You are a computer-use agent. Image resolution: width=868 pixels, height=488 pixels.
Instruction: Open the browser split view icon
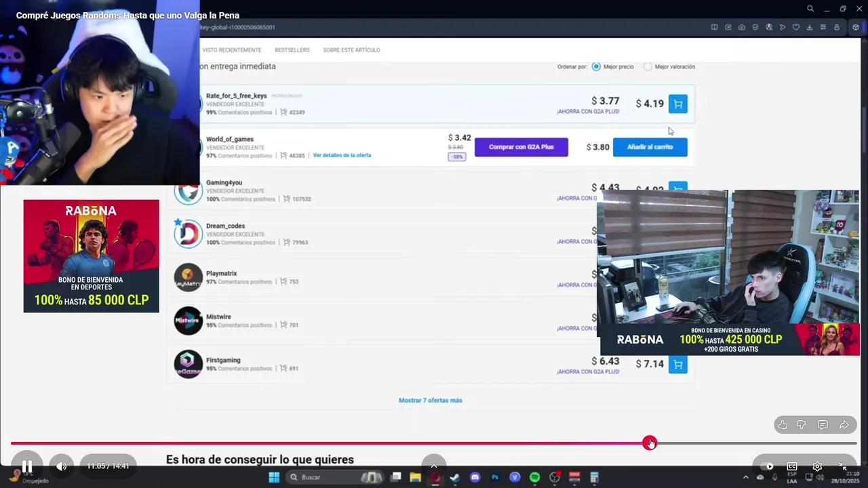point(714,27)
